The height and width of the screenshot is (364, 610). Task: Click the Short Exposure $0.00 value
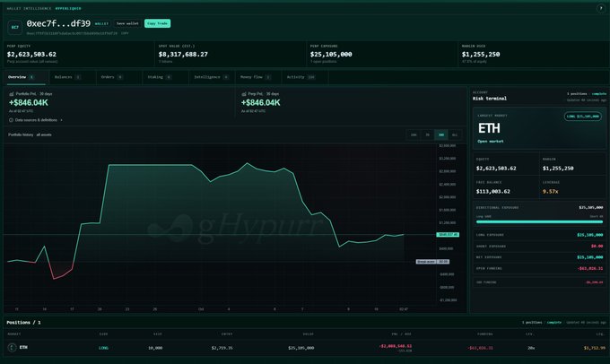[x=597, y=246]
